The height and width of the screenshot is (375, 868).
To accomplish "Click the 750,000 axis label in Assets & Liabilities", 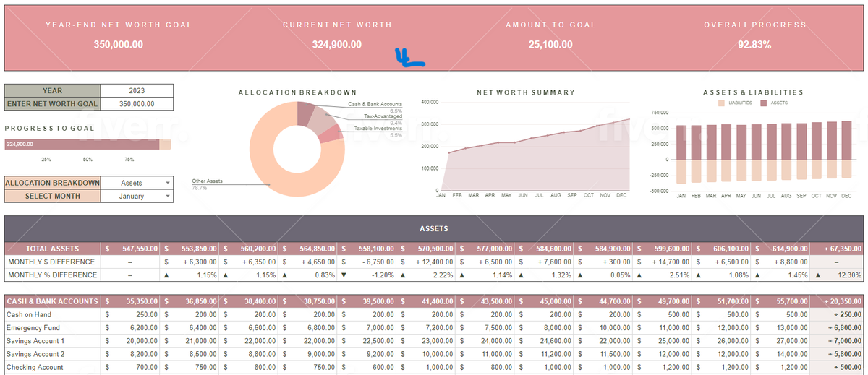I will click(660, 113).
